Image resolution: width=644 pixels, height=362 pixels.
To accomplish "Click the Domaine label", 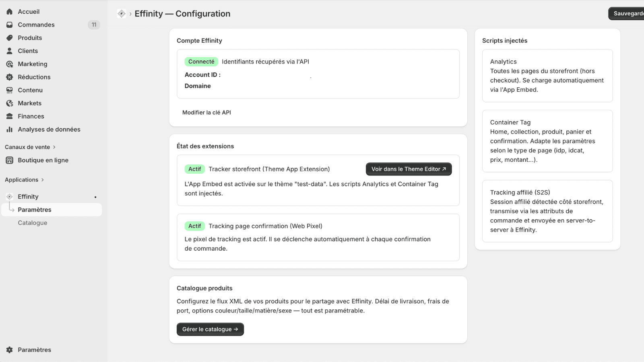I will (x=198, y=86).
